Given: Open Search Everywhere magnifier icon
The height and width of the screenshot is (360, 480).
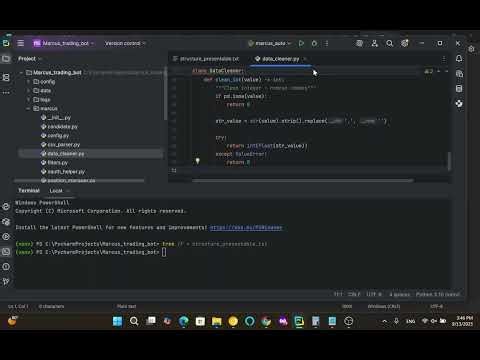Looking at the screenshot, I should click(x=389, y=43).
